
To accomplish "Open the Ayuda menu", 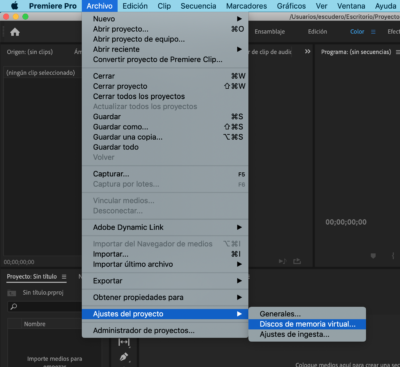I will (x=385, y=6).
